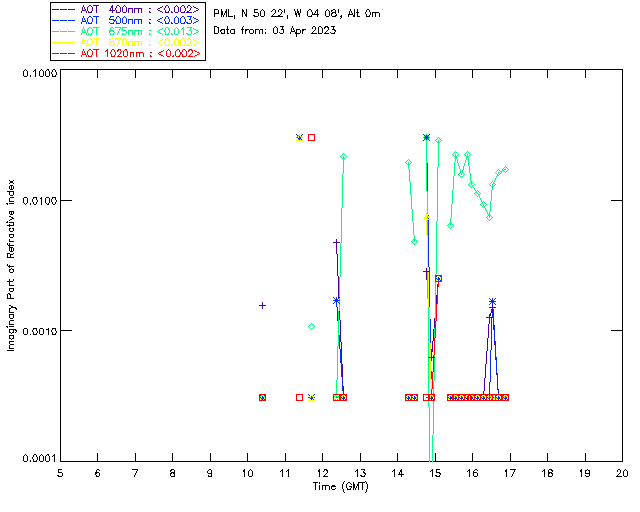
Task: Click the y-axis tick label 0.0010
Action: 40,331
